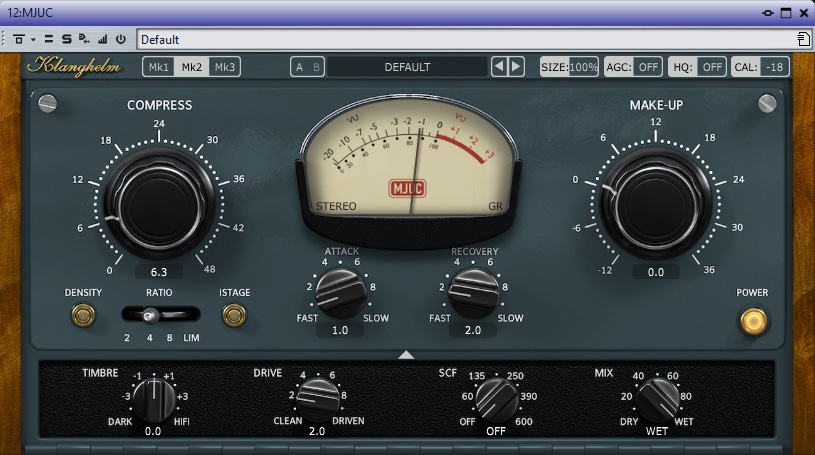Toggle the ISTAGE button

(234, 315)
